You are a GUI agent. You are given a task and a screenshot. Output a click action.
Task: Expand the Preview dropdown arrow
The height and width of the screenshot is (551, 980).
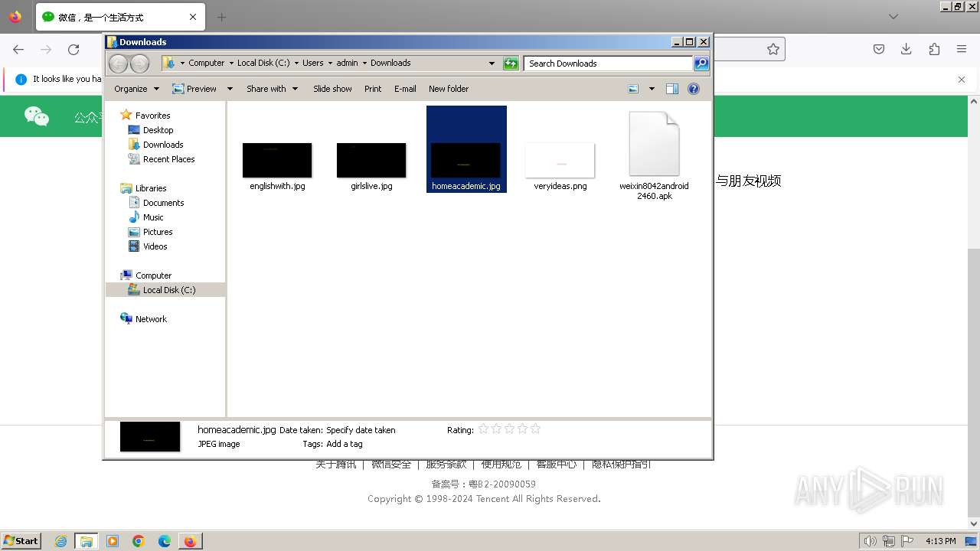[x=230, y=89]
